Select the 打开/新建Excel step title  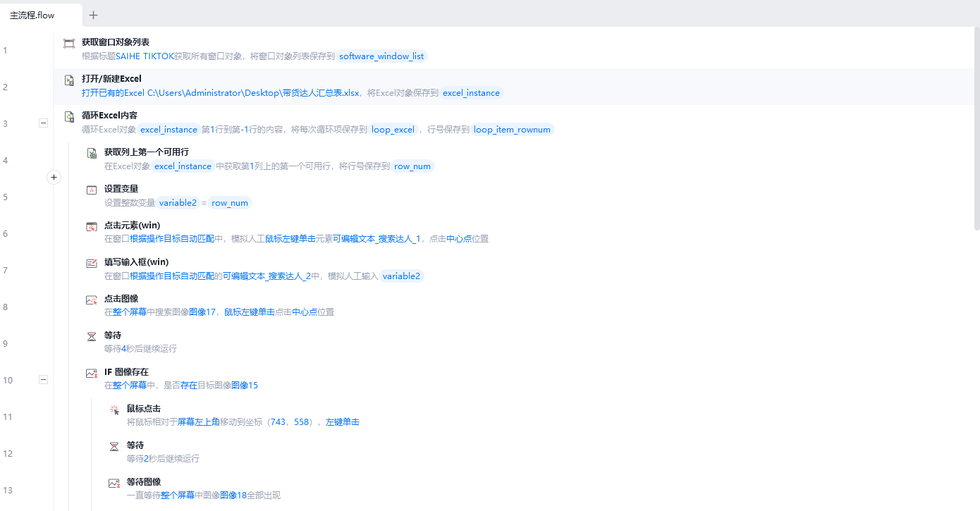111,79
